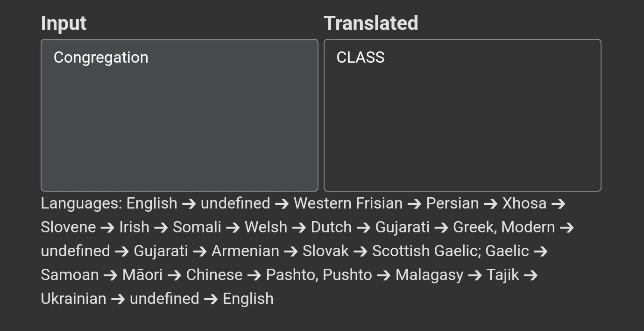The height and width of the screenshot is (331, 644).
Task: Click the Ukrainian language name
Action: (73, 298)
